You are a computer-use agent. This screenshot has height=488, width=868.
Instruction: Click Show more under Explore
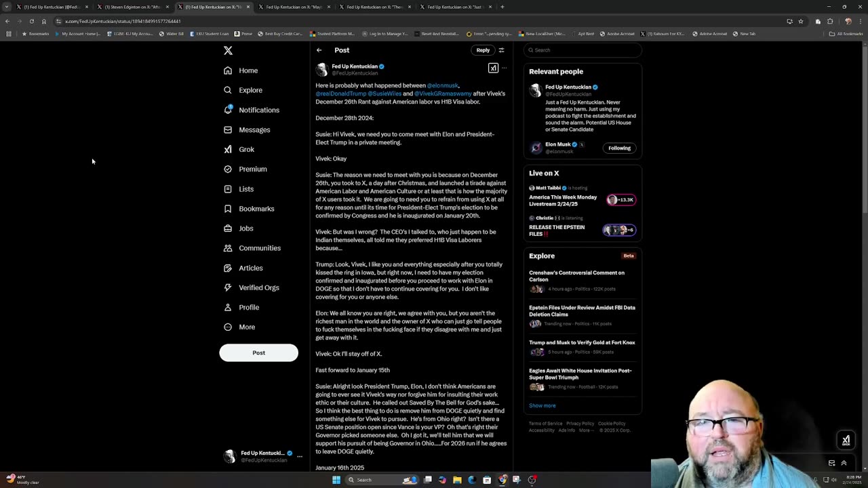(x=542, y=405)
